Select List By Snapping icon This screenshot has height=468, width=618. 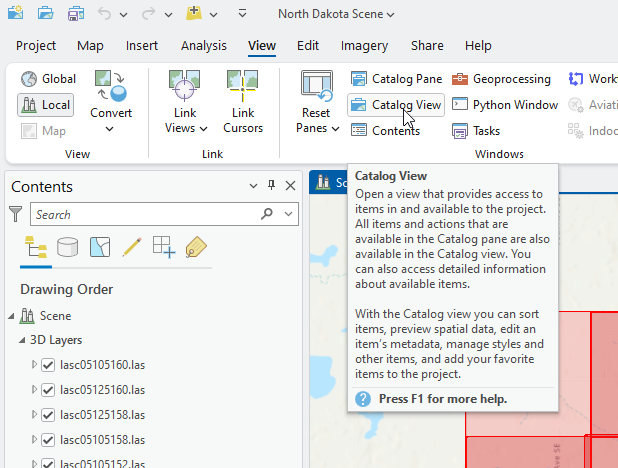tap(164, 247)
